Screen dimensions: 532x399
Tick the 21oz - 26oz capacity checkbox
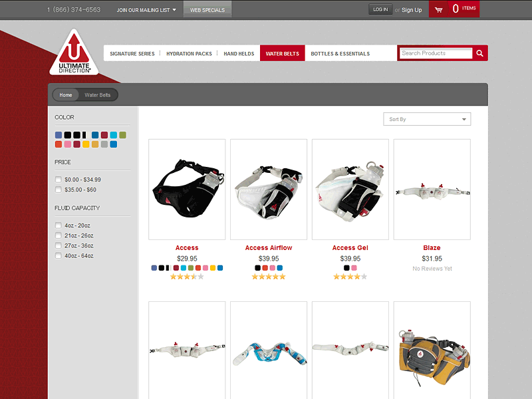click(x=59, y=235)
